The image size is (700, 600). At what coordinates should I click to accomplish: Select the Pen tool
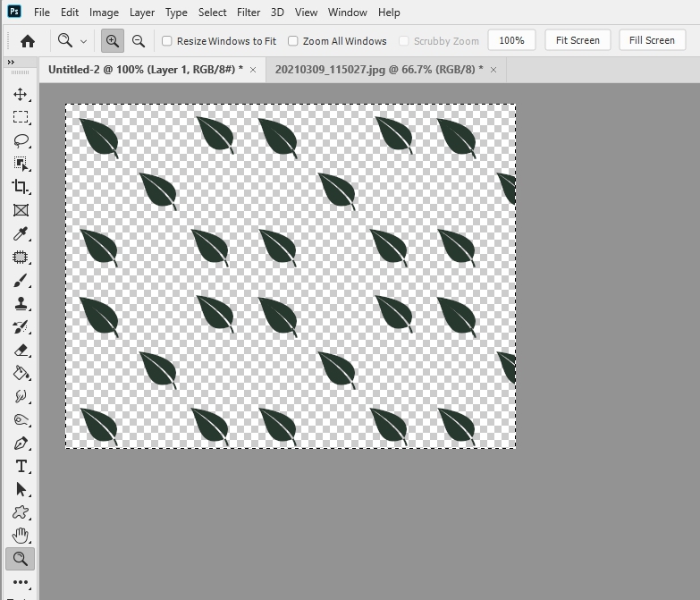coord(20,444)
